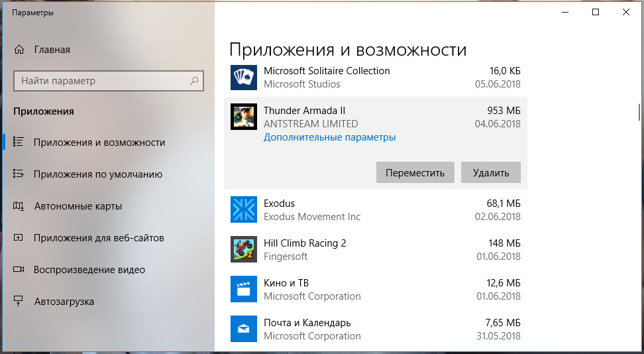Click the Воспроизведение видео camera icon

pyautogui.click(x=19, y=269)
